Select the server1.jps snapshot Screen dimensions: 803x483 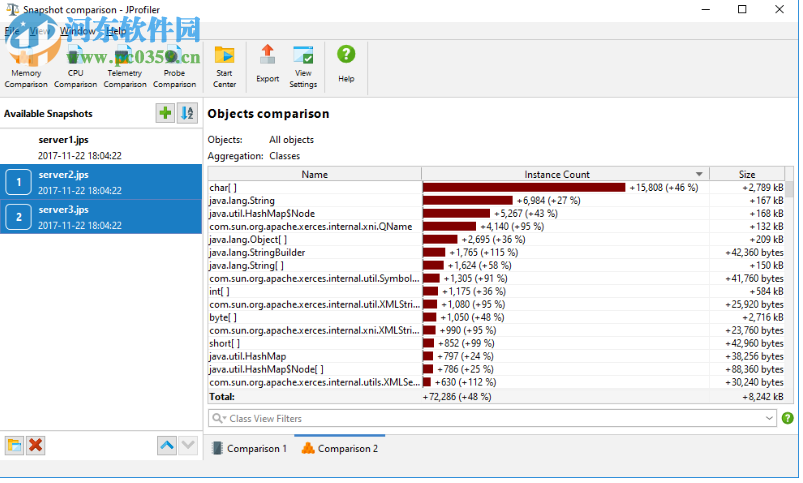point(101,147)
